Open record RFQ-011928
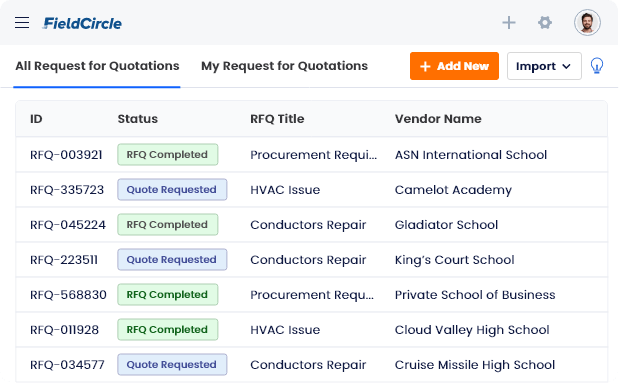619x383 pixels. pyautogui.click(x=64, y=330)
